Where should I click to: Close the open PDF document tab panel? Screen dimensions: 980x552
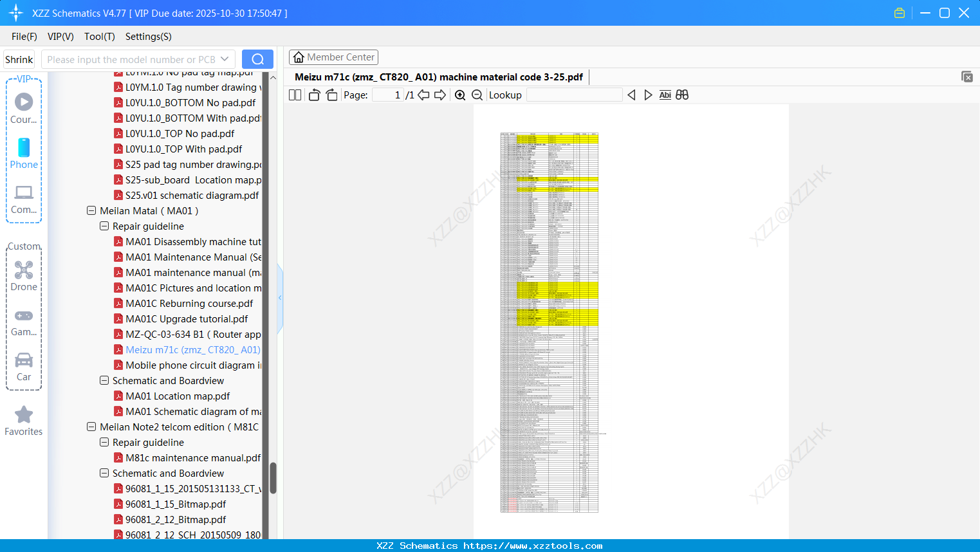[967, 77]
